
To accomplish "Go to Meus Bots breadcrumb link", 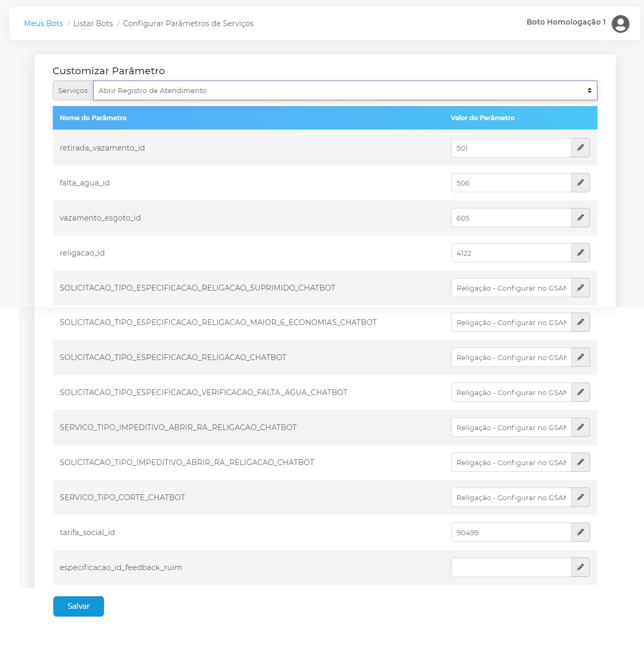I will click(x=43, y=24).
